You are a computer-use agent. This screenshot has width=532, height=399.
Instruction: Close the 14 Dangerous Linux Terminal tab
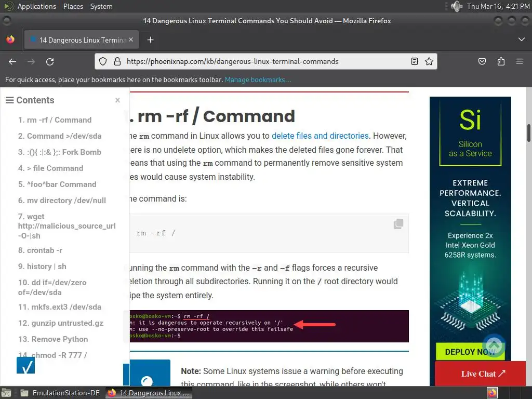point(131,39)
